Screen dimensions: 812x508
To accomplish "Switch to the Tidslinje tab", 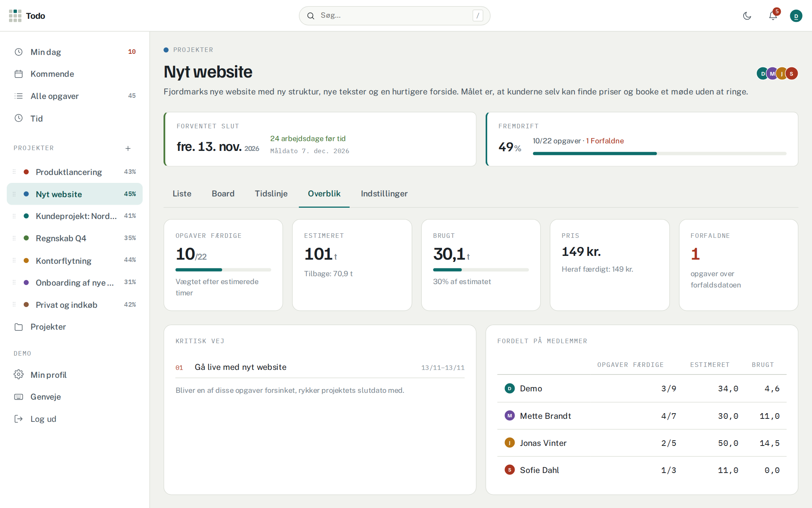I will tap(271, 193).
